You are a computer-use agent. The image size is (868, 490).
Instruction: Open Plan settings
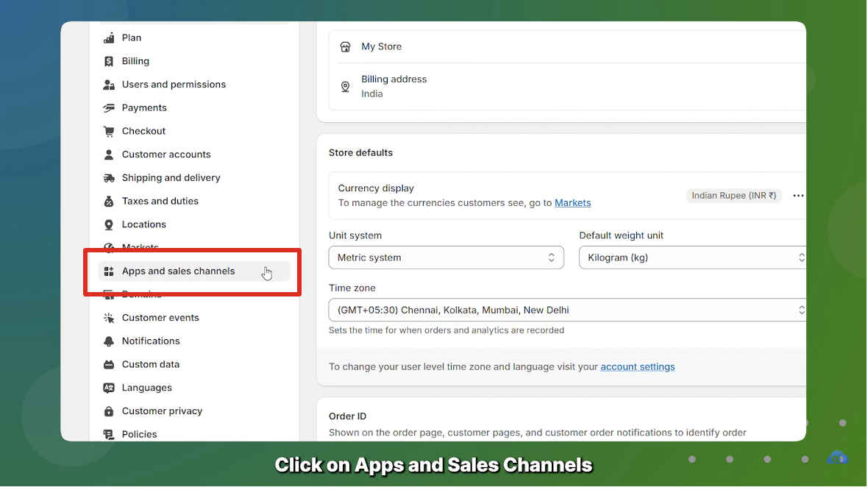pyautogui.click(x=131, y=38)
